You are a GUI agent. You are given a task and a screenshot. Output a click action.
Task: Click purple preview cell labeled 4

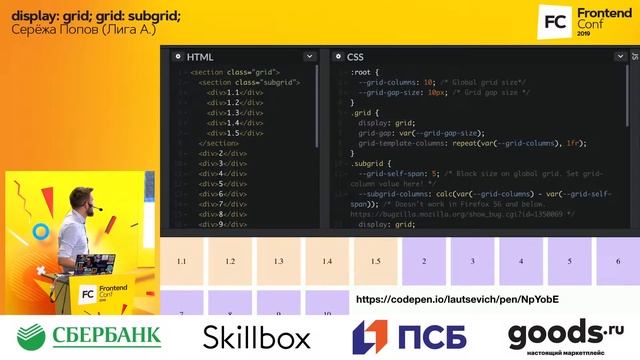(x=521, y=261)
